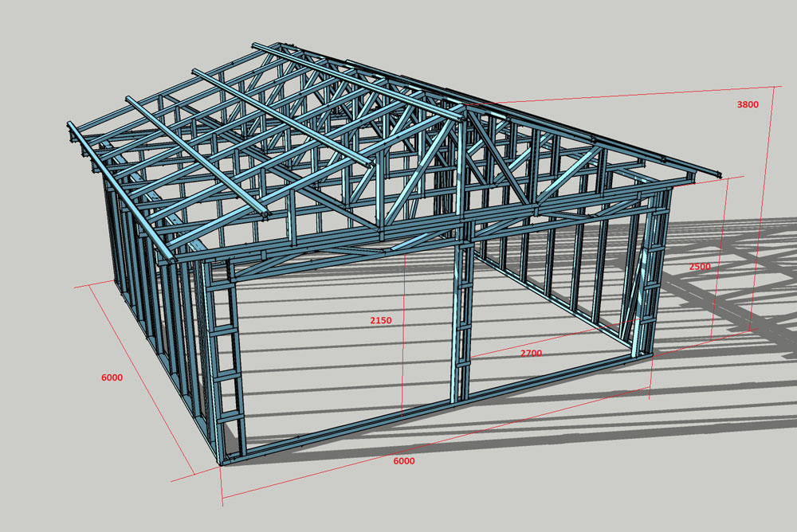Image resolution: width=797 pixels, height=532 pixels.
Task: Click the left end of the lowest roof purlin
Action: point(73,129)
